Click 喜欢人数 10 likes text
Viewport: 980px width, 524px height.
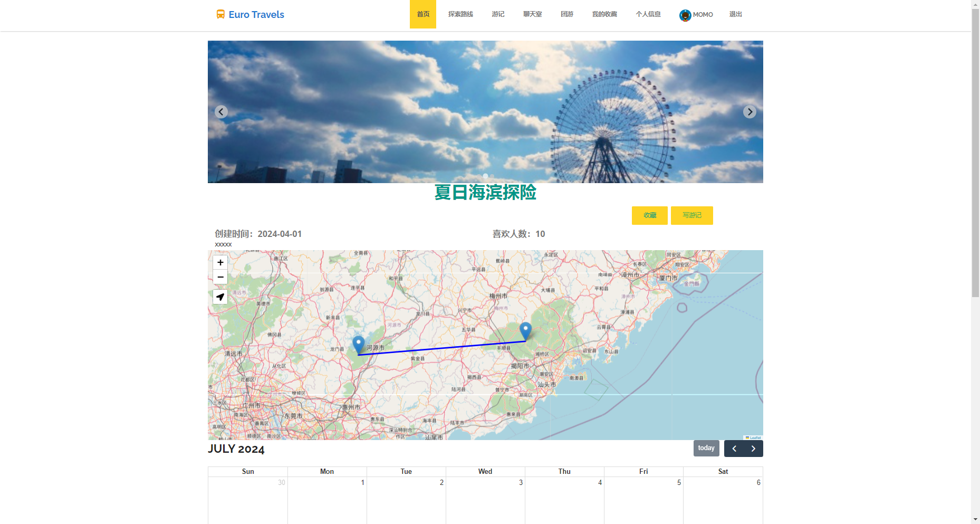pyautogui.click(x=518, y=234)
